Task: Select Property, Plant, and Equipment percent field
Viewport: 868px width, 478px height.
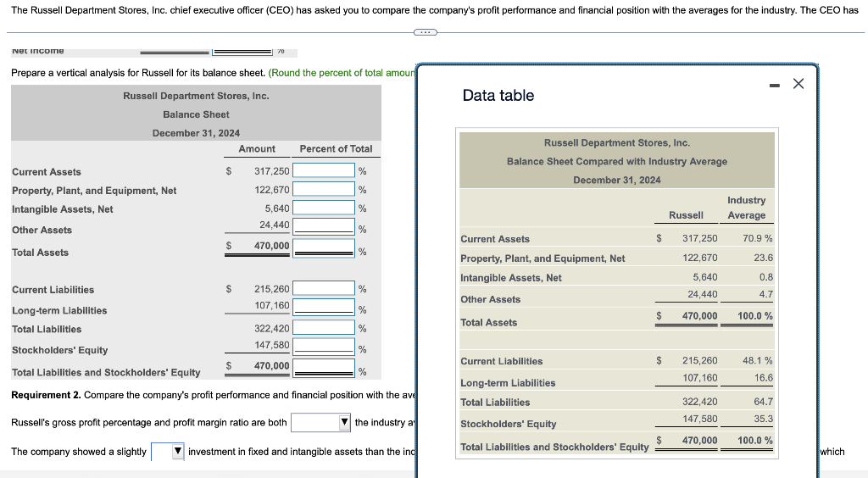Action: tap(324, 189)
